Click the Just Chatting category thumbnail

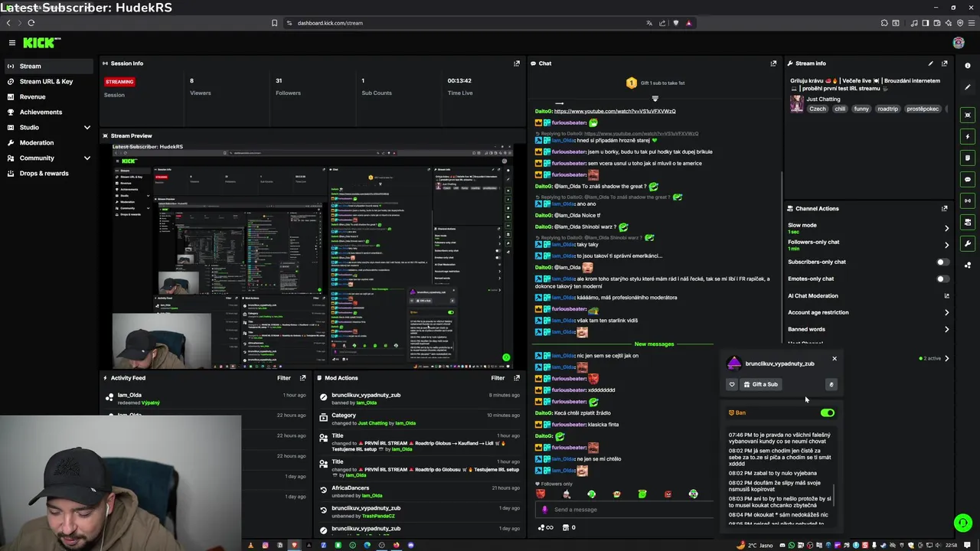[x=796, y=103]
